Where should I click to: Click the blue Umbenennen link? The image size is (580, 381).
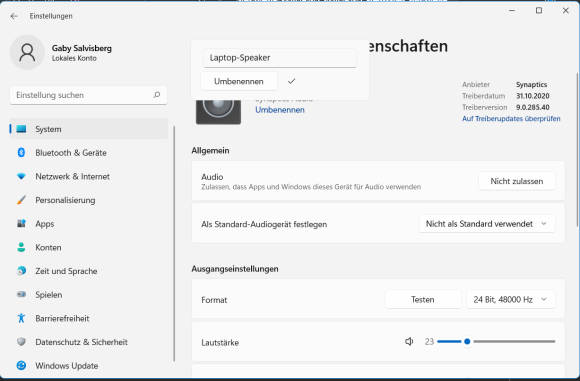tap(280, 110)
